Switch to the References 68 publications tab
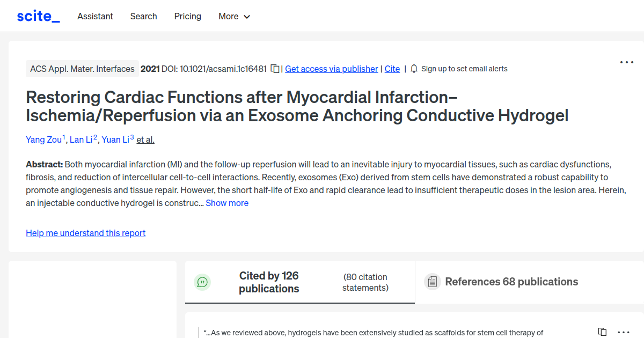Screen dimensions: 644x338 [511, 282]
